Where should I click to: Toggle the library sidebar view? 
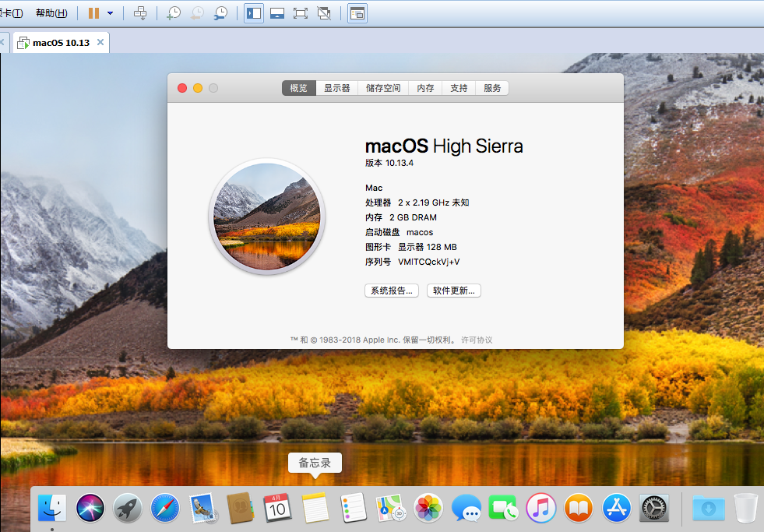coord(254,13)
